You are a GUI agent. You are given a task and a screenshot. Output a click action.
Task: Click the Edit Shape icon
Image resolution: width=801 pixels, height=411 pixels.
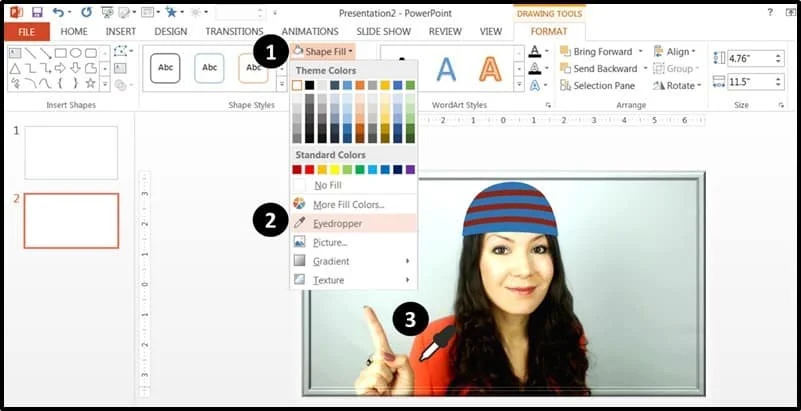click(122, 52)
